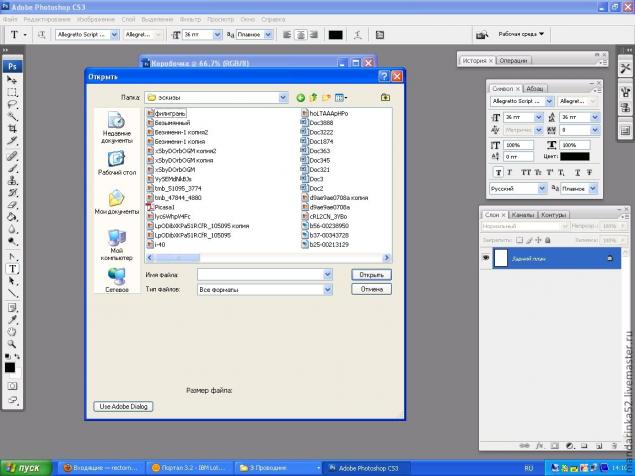Toggle Faux Bold in Character panel
This screenshot has height=476, width=635.
coord(499,173)
